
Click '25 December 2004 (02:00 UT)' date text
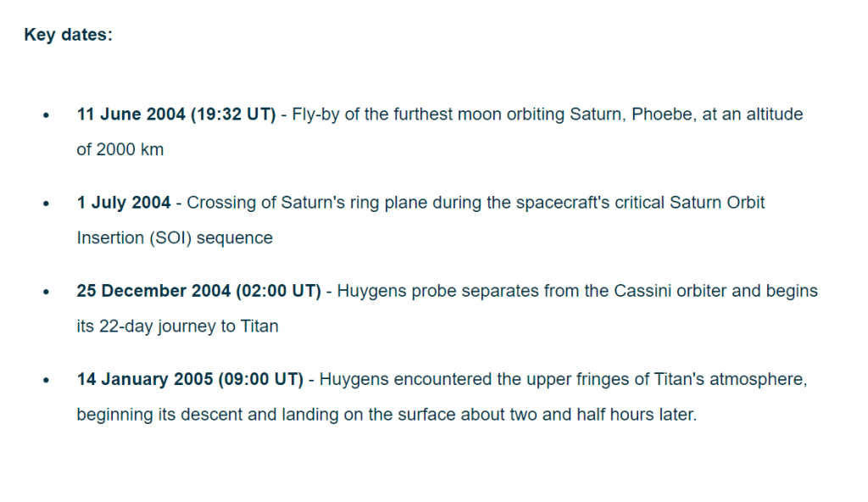[x=198, y=291]
